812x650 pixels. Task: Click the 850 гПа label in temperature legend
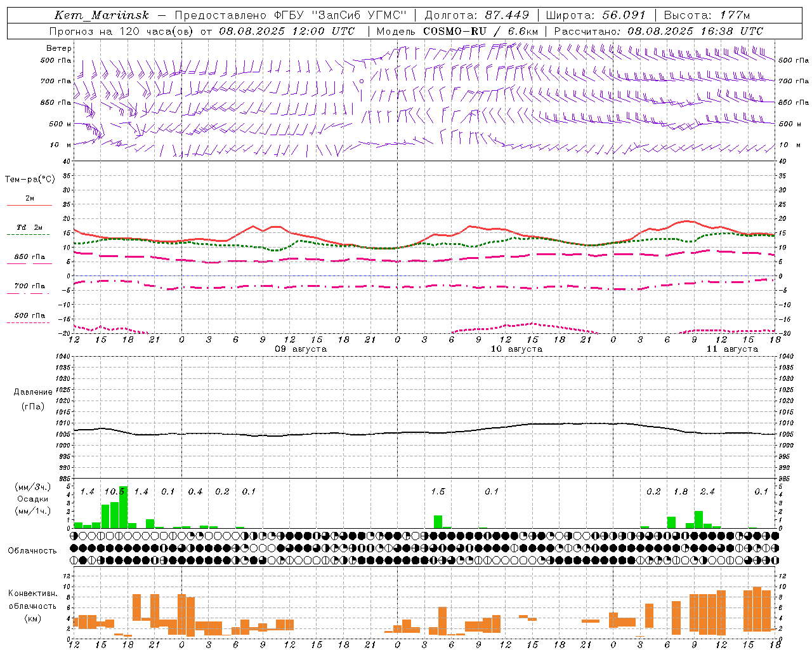click(29, 257)
